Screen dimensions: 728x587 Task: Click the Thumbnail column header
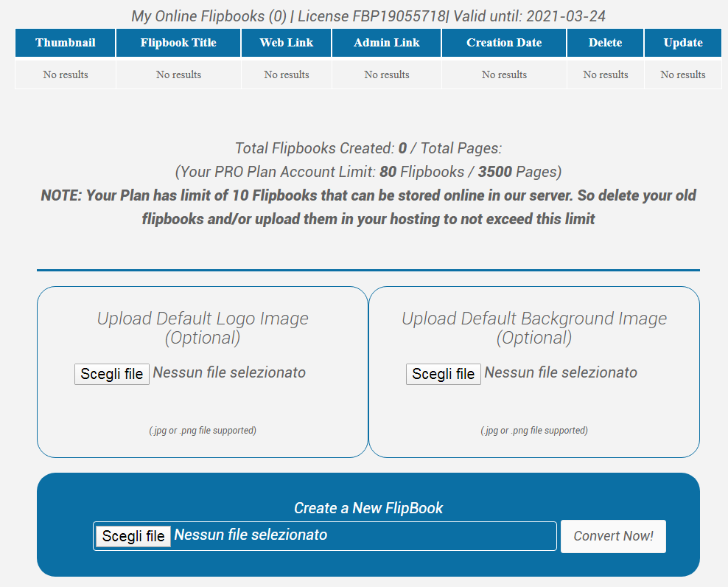(66, 43)
